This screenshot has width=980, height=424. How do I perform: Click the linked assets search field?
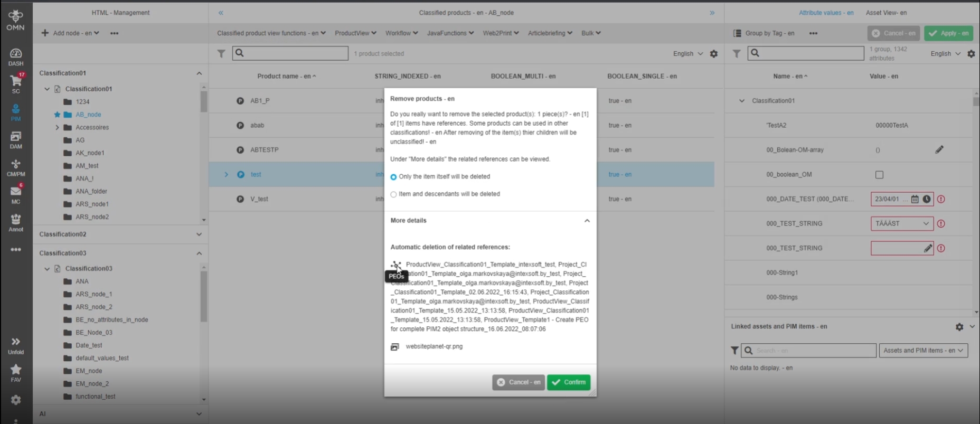point(809,350)
